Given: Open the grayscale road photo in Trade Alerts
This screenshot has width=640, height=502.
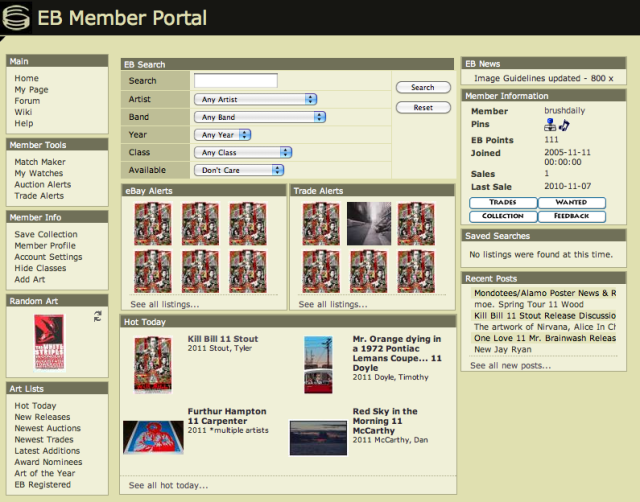Looking at the screenshot, I should 369,224.
